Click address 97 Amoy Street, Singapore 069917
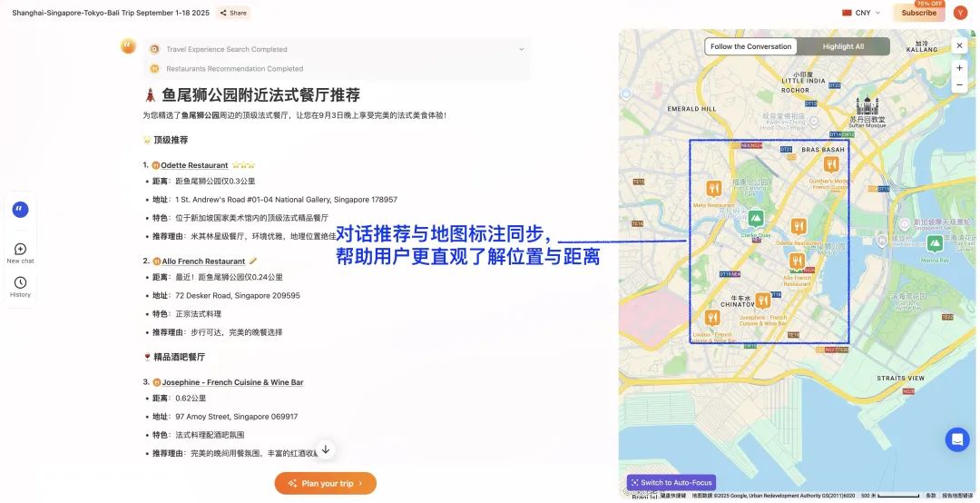Image resolution: width=980 pixels, height=503 pixels. [236, 417]
